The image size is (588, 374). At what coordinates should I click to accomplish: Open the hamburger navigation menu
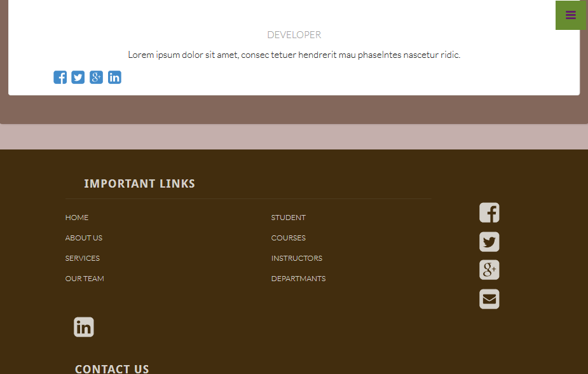pos(570,15)
